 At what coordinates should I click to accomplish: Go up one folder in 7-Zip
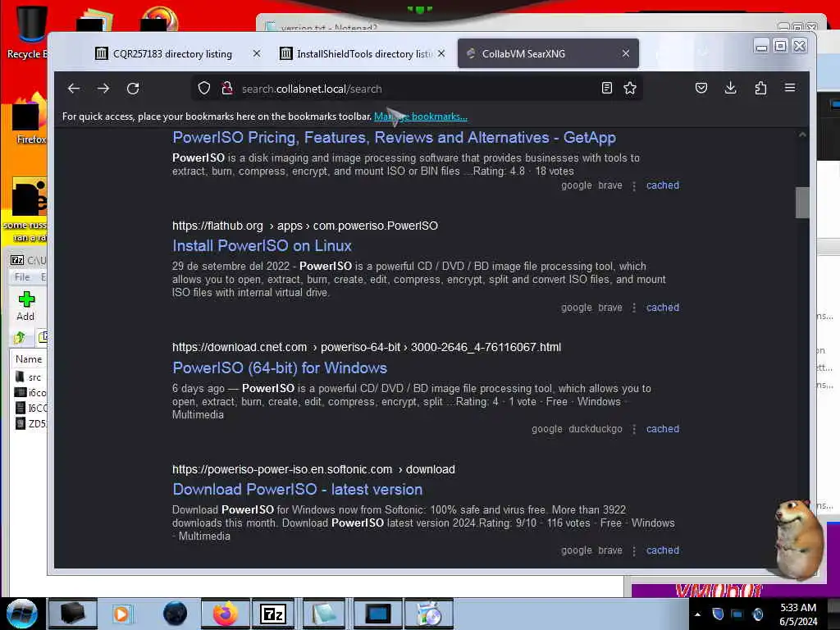20,337
